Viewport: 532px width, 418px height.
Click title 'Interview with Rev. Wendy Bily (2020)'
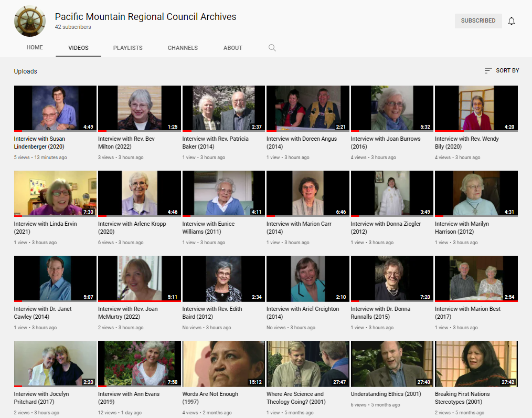[467, 143]
